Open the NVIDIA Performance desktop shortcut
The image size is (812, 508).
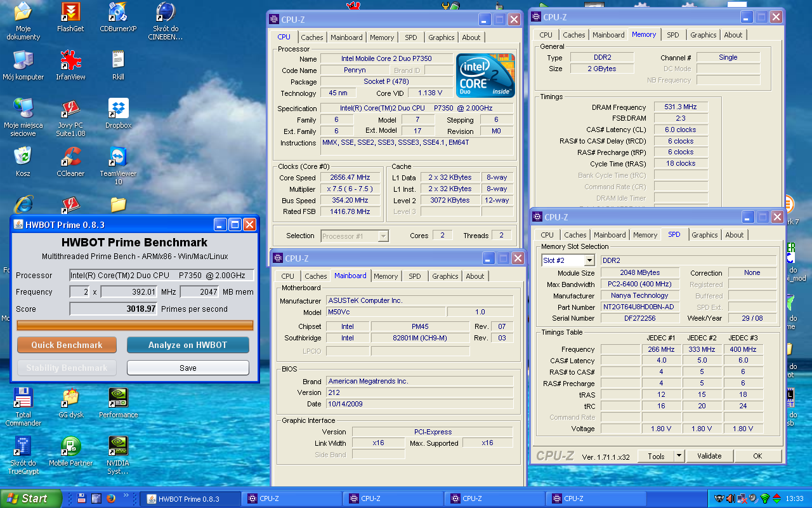[118, 403]
